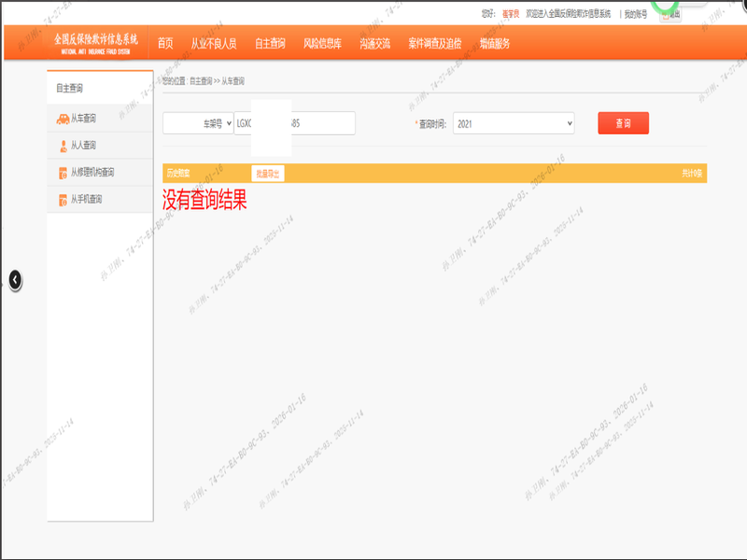The width and height of the screenshot is (747, 560).
Task: Open the 增值服务 menu
Action: (x=495, y=44)
